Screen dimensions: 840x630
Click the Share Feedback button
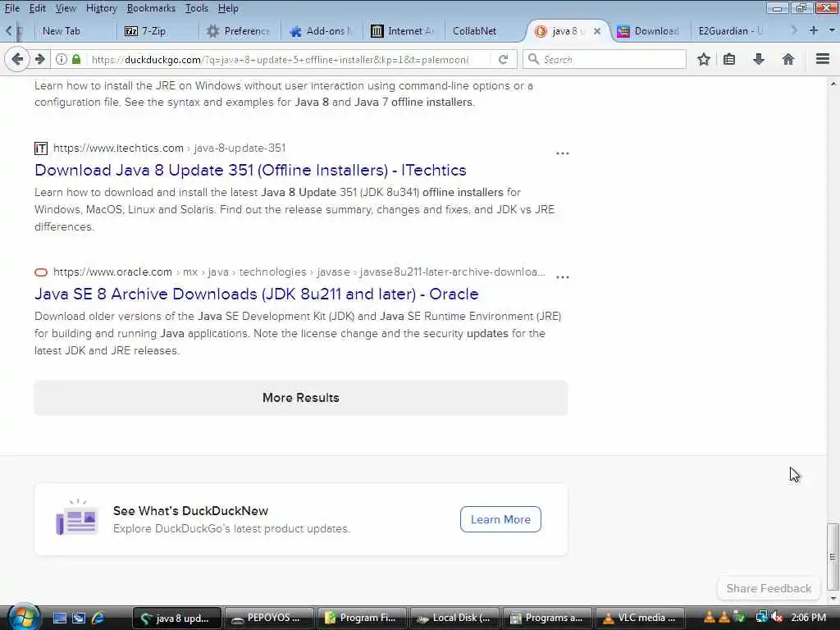click(x=769, y=588)
